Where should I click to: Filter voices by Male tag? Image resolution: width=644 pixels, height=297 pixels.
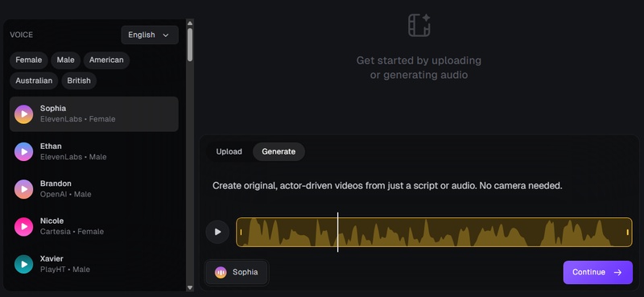(x=66, y=60)
